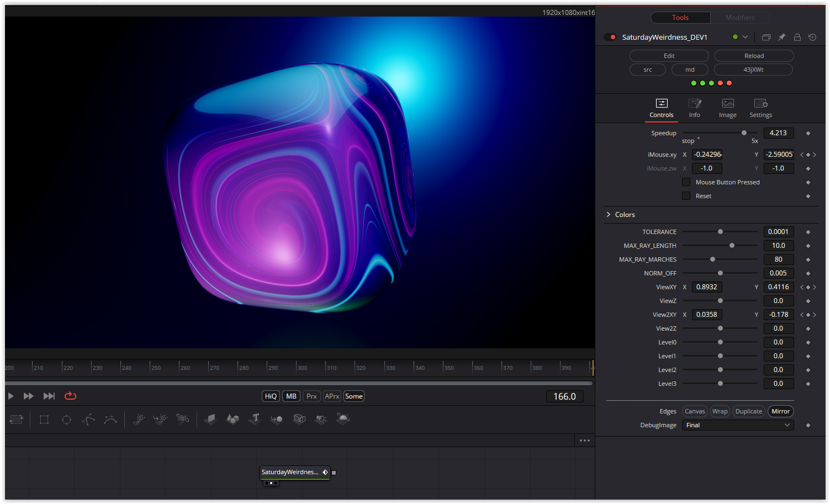Click the Speedup slider handle

(744, 133)
